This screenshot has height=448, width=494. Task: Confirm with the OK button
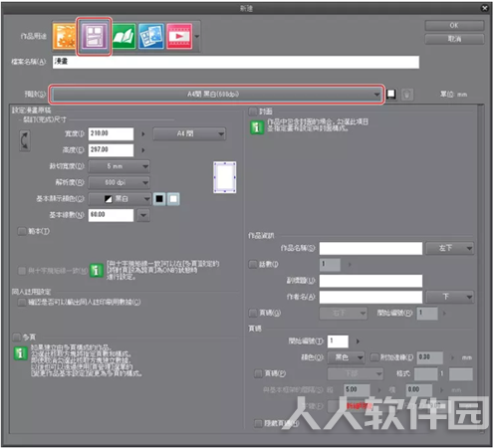coord(454,26)
